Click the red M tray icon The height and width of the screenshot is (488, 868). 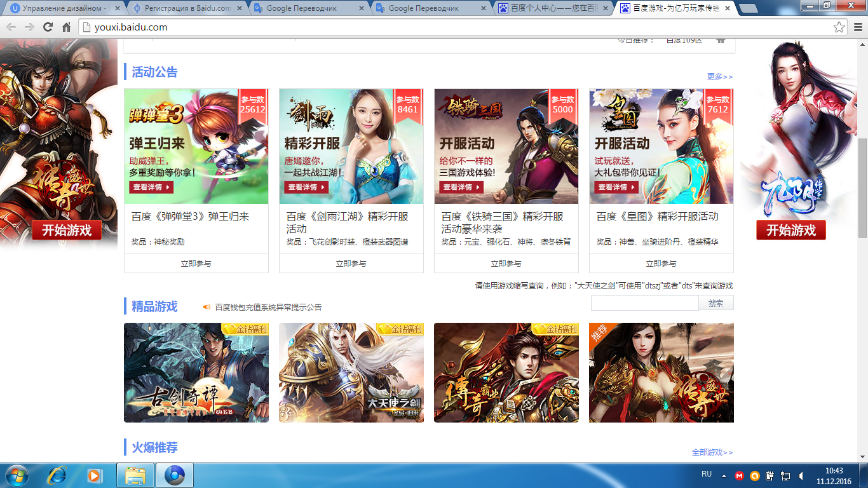[x=740, y=475]
